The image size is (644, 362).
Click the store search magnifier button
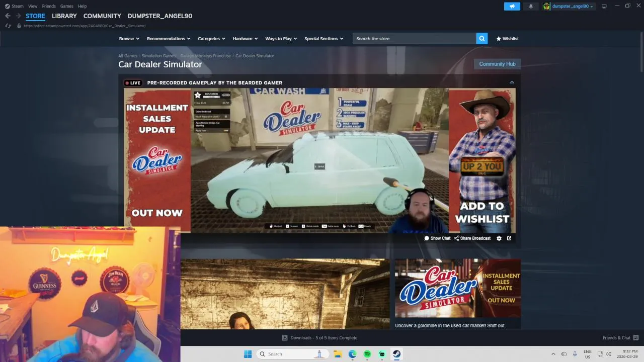click(x=482, y=39)
